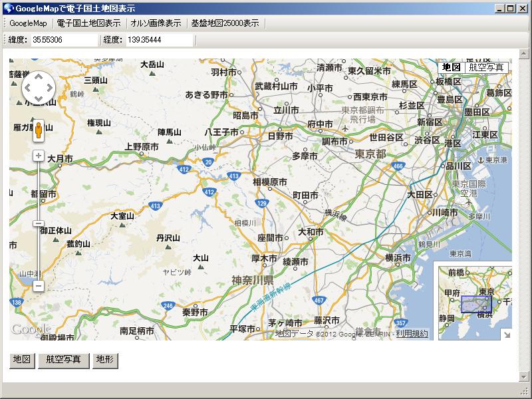Open the GoogleMap toolbar item

pyautogui.click(x=28, y=23)
